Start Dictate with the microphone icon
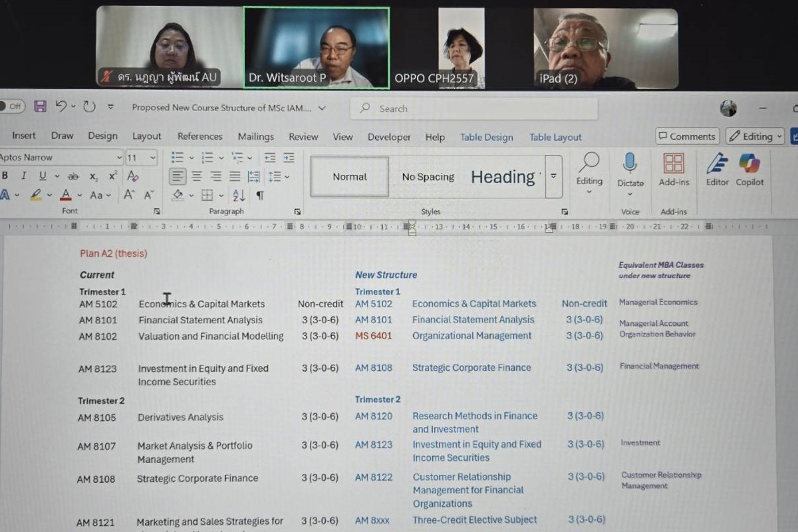798x532 pixels. pos(630,169)
